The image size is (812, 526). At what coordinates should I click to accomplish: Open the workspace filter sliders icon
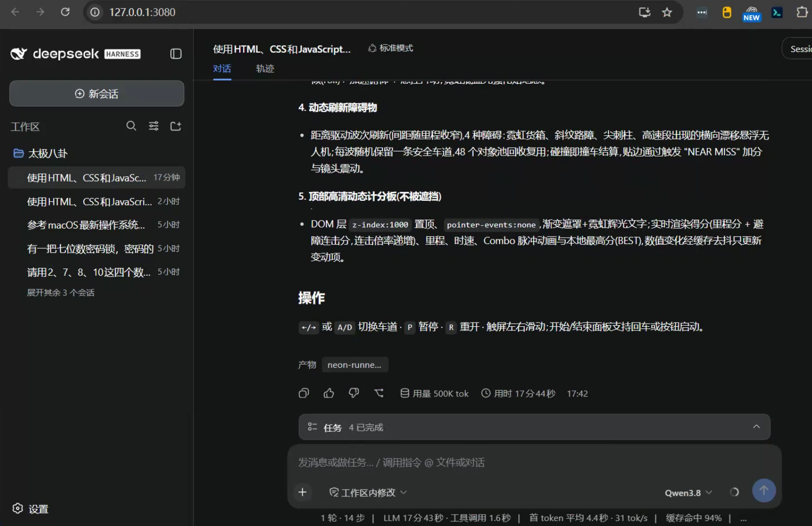[x=154, y=126]
